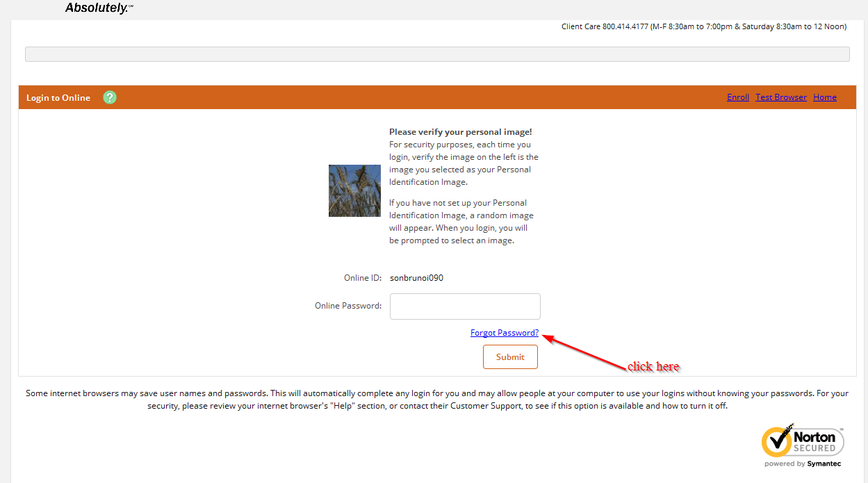Click the Online Password label
The width and height of the screenshot is (868, 483).
click(348, 306)
